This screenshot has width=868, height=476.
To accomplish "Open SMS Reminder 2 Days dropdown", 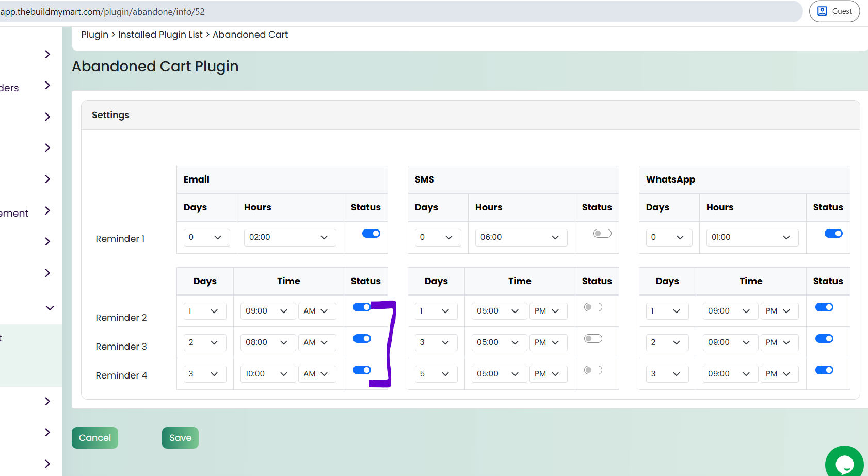I will (436, 311).
